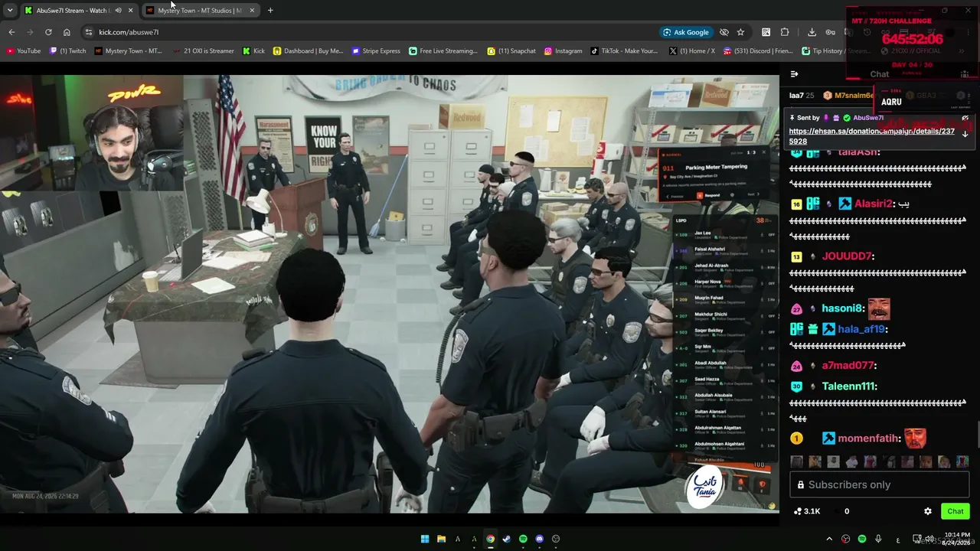Click the microphone icon in system tray
The width and height of the screenshot is (980, 551).
(878, 539)
